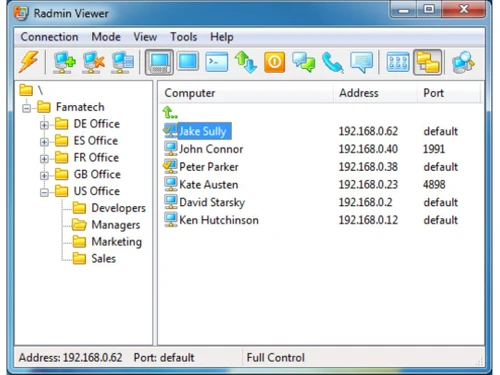Open the Managers folder
Image resolution: width=500 pixels, height=375 pixels.
[x=106, y=225]
